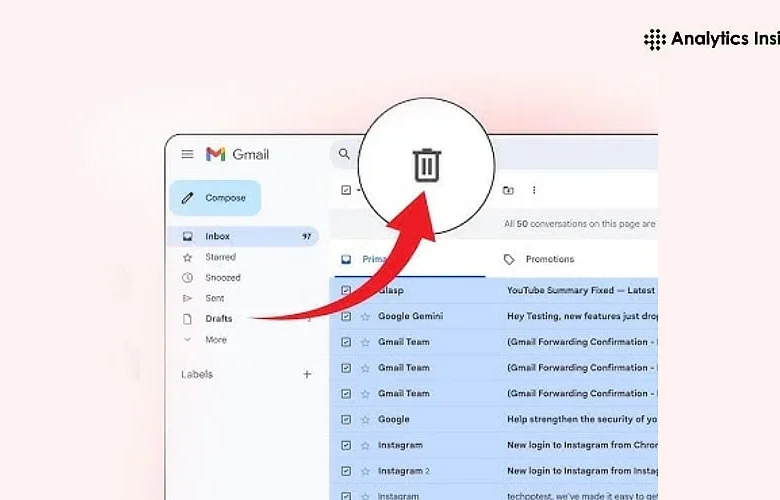Image resolution: width=780 pixels, height=500 pixels.
Task: Expand the More section in sidebar
Action: 216,340
